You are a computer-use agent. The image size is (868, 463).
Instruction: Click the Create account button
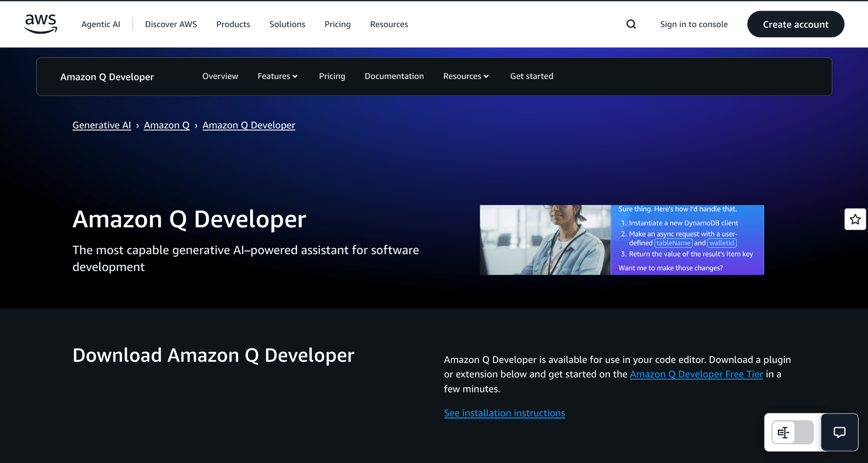click(x=796, y=24)
